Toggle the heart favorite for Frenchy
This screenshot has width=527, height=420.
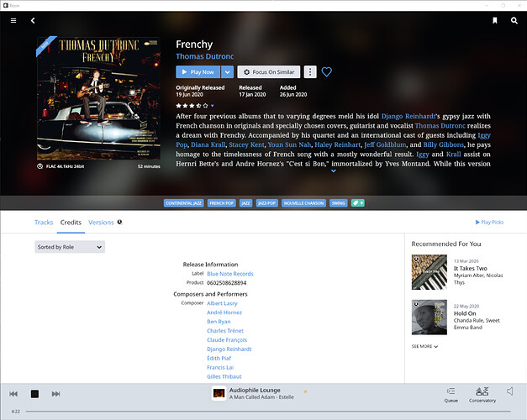point(326,72)
